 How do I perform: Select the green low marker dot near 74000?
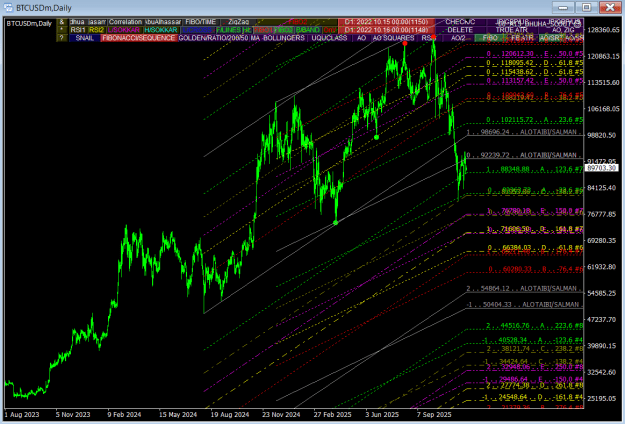coord(336,223)
